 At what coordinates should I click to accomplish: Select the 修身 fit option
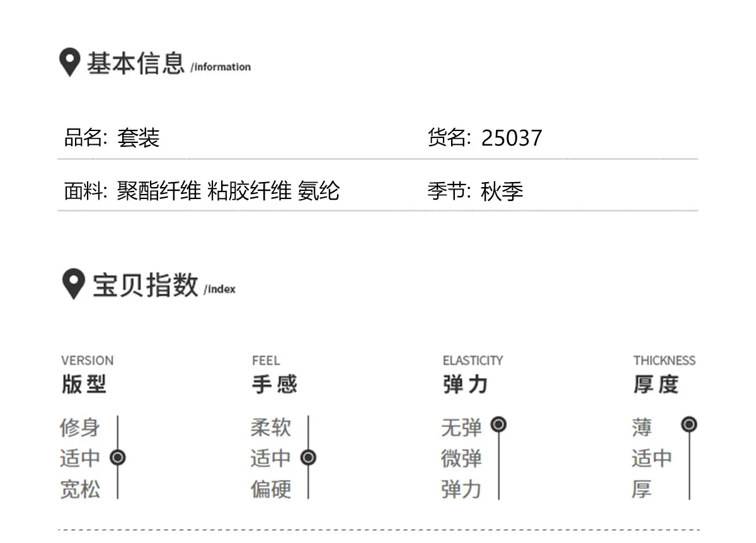[x=80, y=428]
